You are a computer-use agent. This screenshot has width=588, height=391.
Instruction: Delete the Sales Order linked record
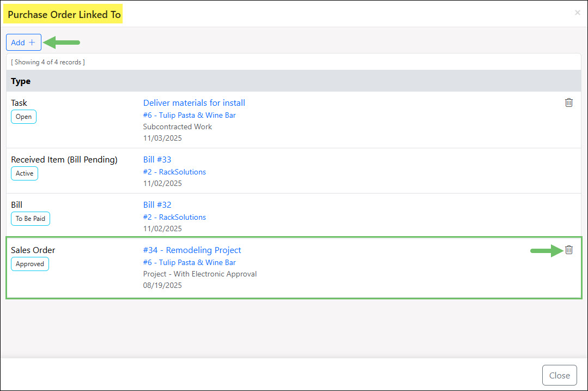[568, 249]
